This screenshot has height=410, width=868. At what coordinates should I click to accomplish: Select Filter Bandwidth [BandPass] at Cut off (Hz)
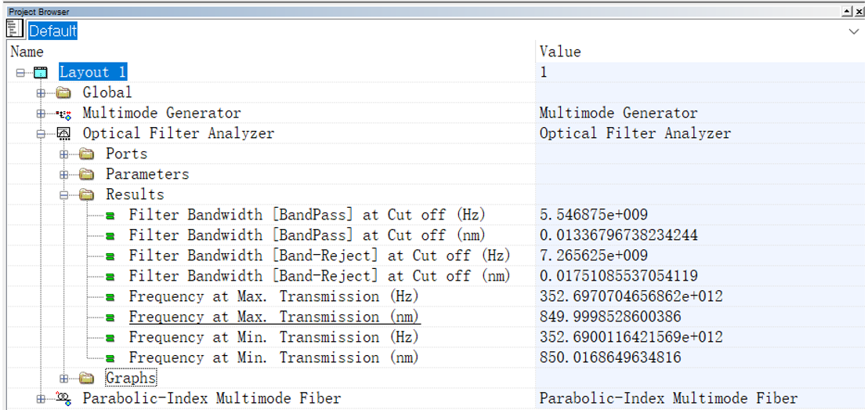307,215
